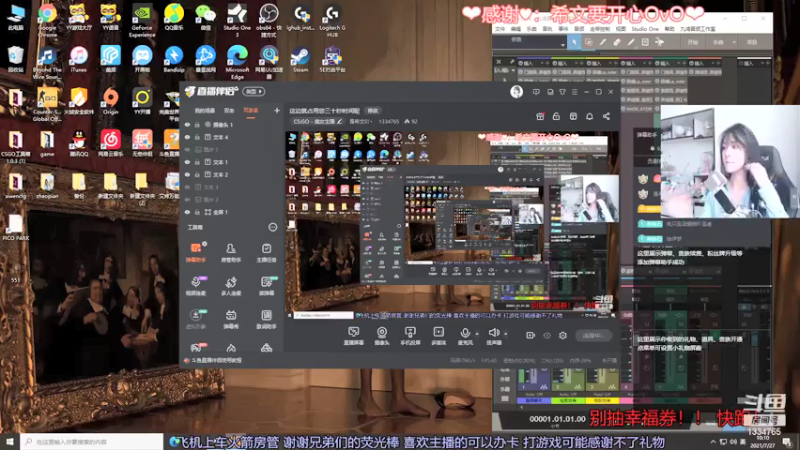This screenshot has height=450, width=800.
Task: Click the start streaming button
Action: click(593, 335)
